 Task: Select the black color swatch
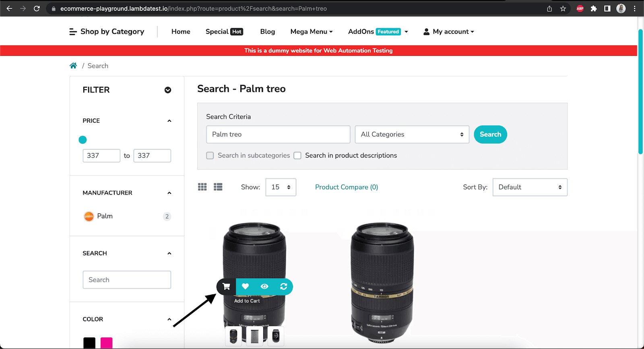pos(89,343)
